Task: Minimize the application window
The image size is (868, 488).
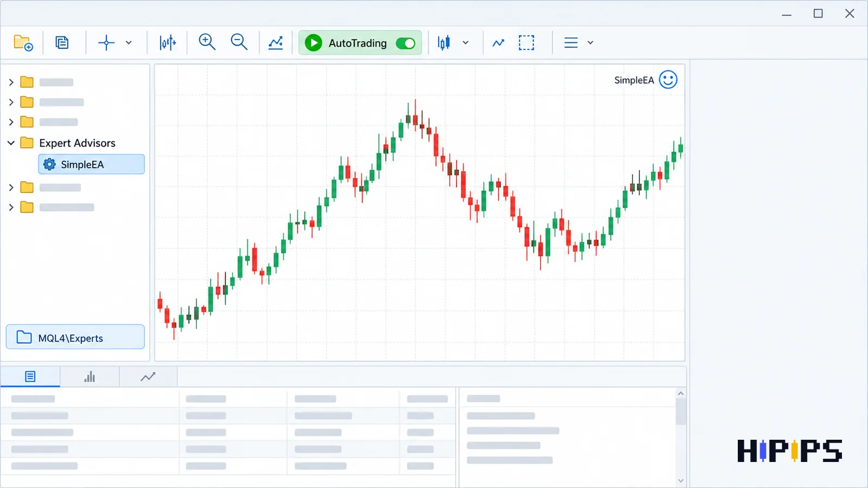Action: click(x=787, y=14)
